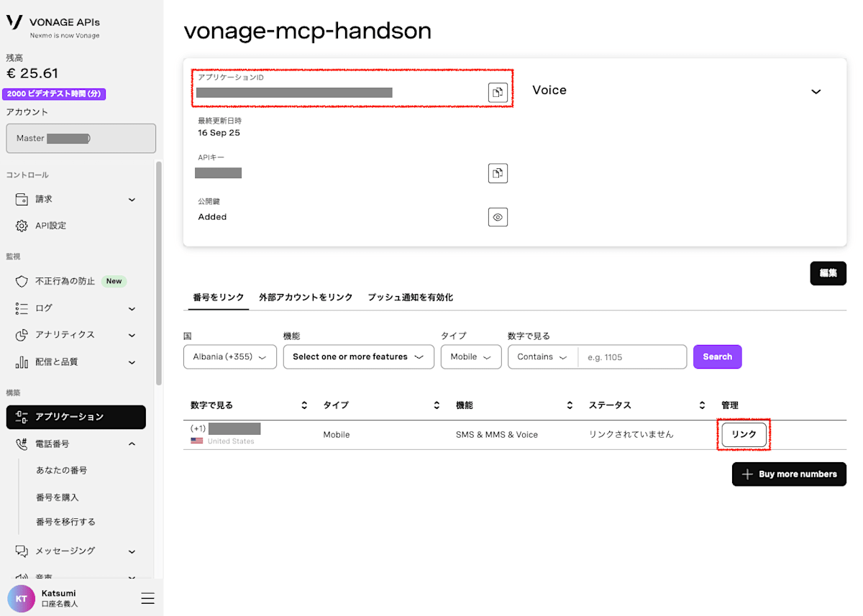Click the API設定 gear icon

pyautogui.click(x=22, y=226)
